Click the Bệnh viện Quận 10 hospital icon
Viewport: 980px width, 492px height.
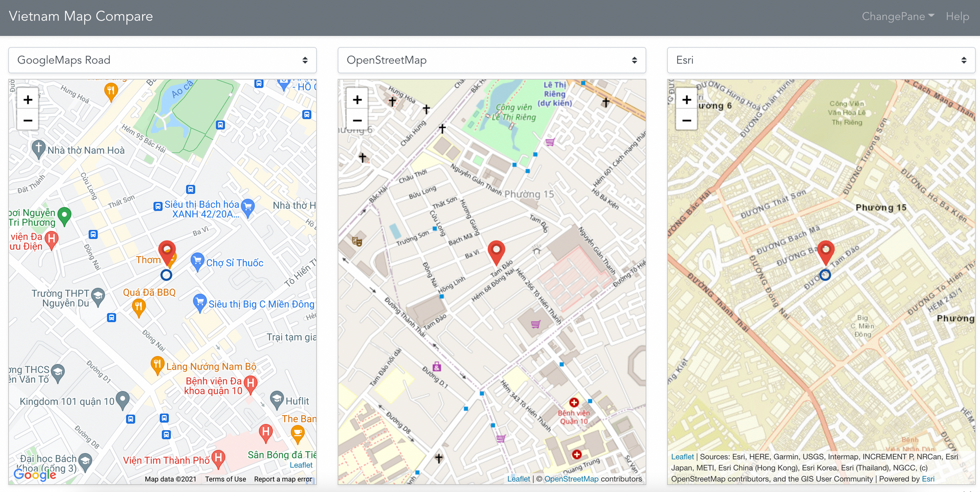(x=574, y=402)
